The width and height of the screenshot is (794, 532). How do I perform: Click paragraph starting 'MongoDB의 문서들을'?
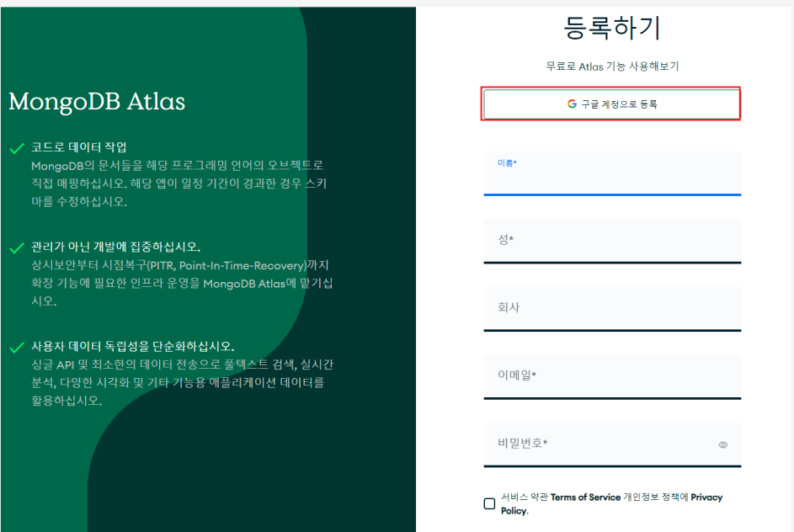pyautogui.click(x=179, y=184)
